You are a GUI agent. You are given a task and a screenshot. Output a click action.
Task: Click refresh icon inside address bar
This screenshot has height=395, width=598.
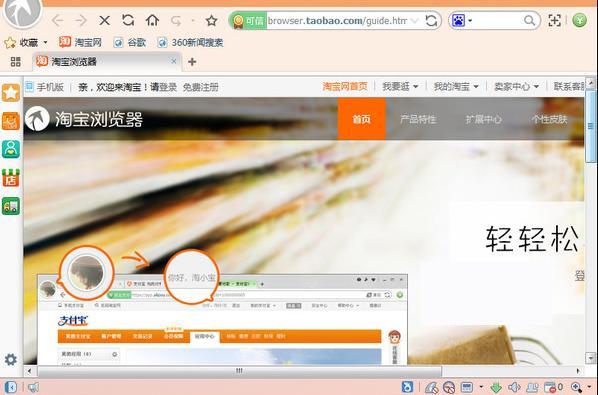[431, 21]
